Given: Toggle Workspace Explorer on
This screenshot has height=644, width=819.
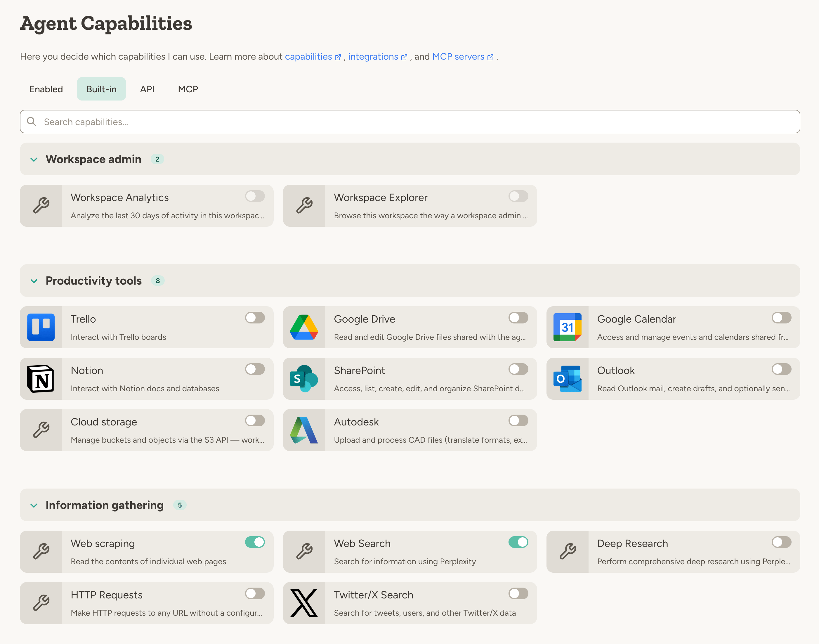Looking at the screenshot, I should pos(518,196).
